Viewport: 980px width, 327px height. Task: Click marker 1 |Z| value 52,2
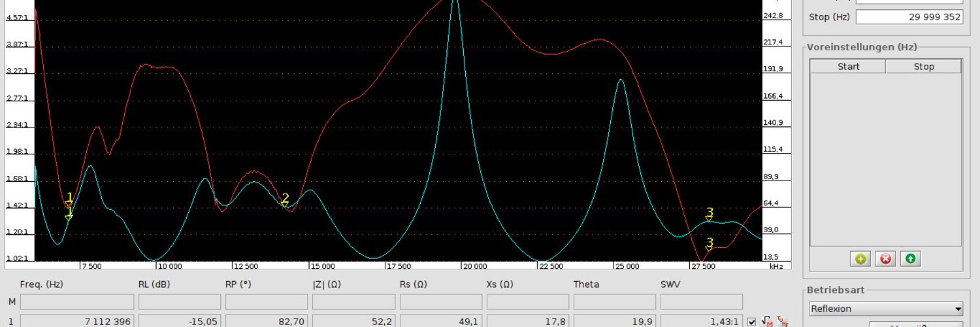pos(353,321)
